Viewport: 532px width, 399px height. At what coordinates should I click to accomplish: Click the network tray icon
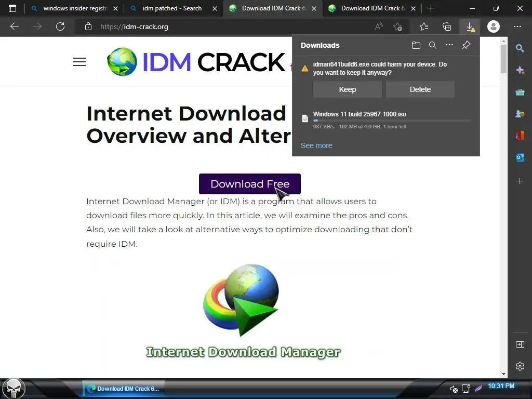click(x=466, y=389)
